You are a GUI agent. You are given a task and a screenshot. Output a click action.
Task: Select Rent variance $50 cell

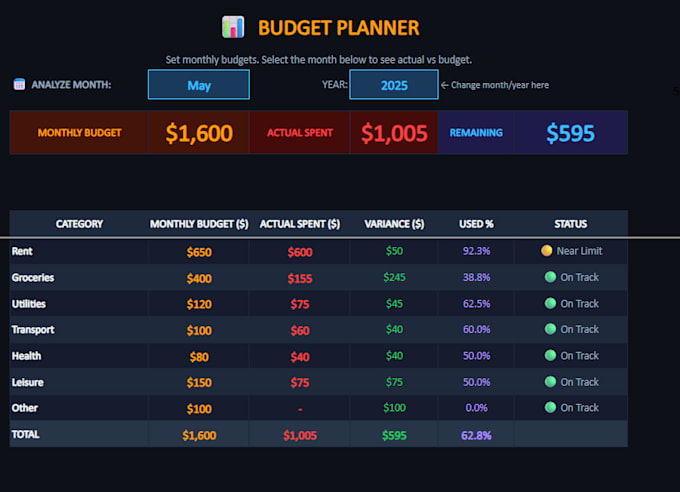pyautogui.click(x=394, y=251)
